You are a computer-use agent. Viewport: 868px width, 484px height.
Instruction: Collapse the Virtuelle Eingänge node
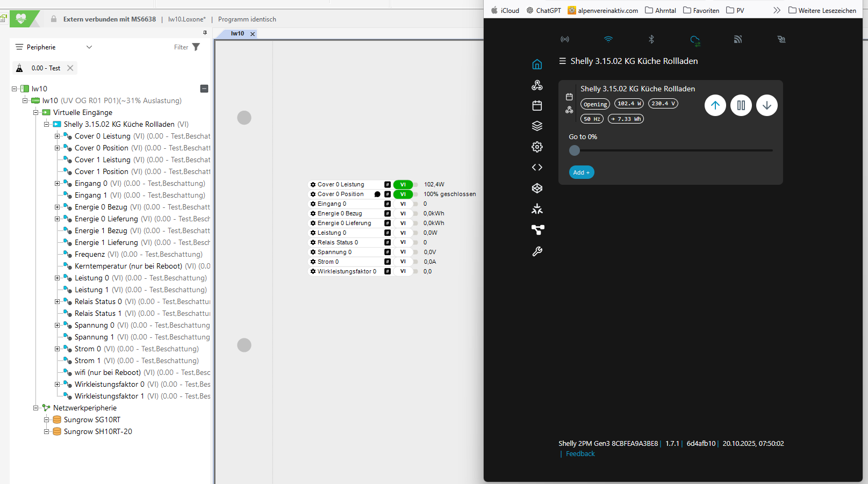pos(36,112)
